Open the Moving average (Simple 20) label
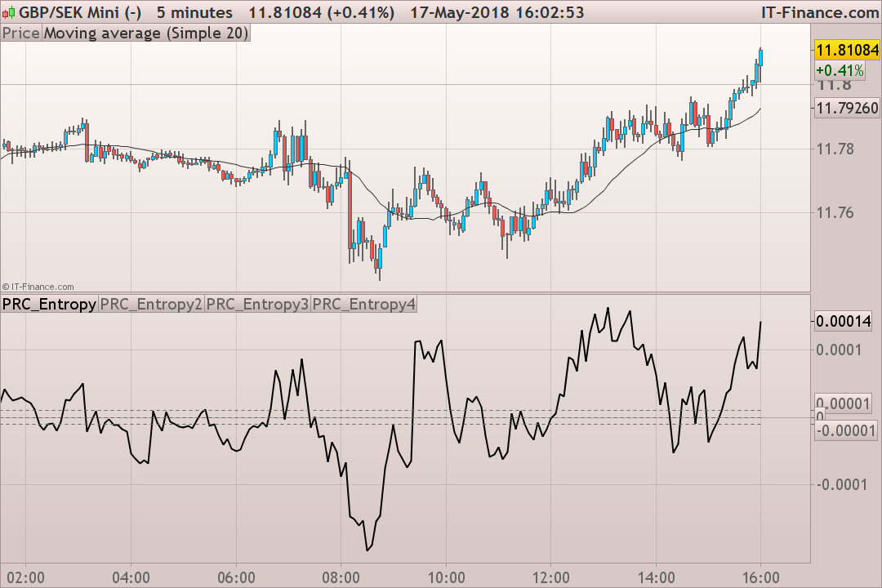This screenshot has height=588, width=882. click(x=146, y=33)
